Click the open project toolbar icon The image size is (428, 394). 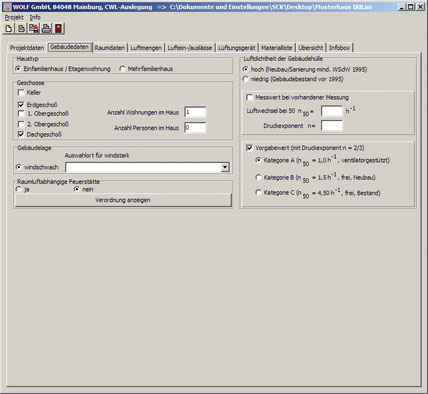click(x=21, y=29)
